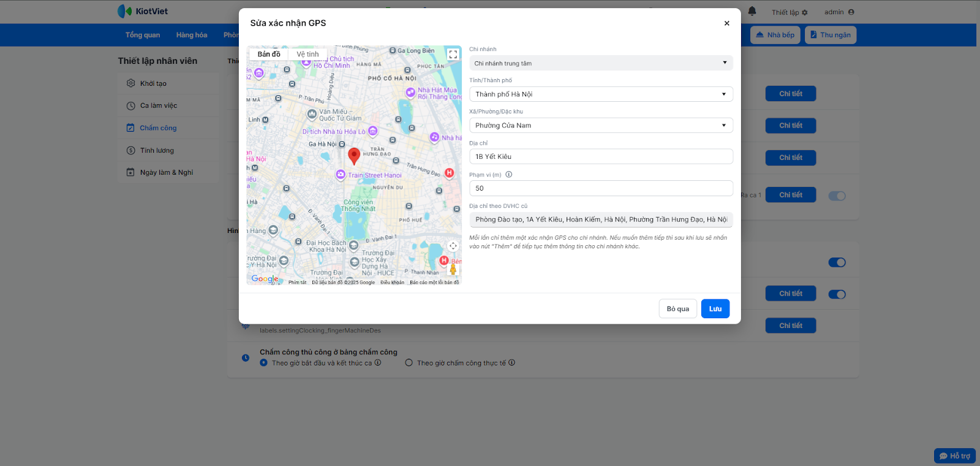The image size is (980, 466).
Task: Switch map to Vệ tinh view
Action: (x=307, y=55)
